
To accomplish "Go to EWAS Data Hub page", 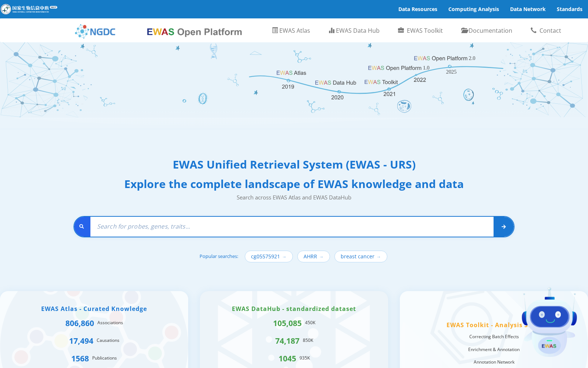I will 354,31.
